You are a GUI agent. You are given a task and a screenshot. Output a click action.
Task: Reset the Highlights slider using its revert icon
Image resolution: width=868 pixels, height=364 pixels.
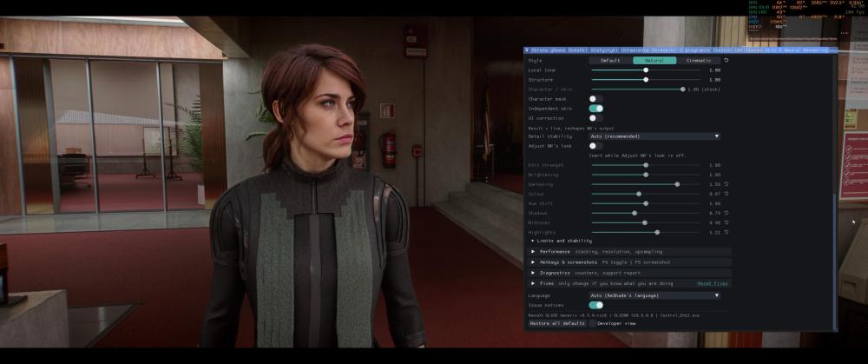click(727, 232)
